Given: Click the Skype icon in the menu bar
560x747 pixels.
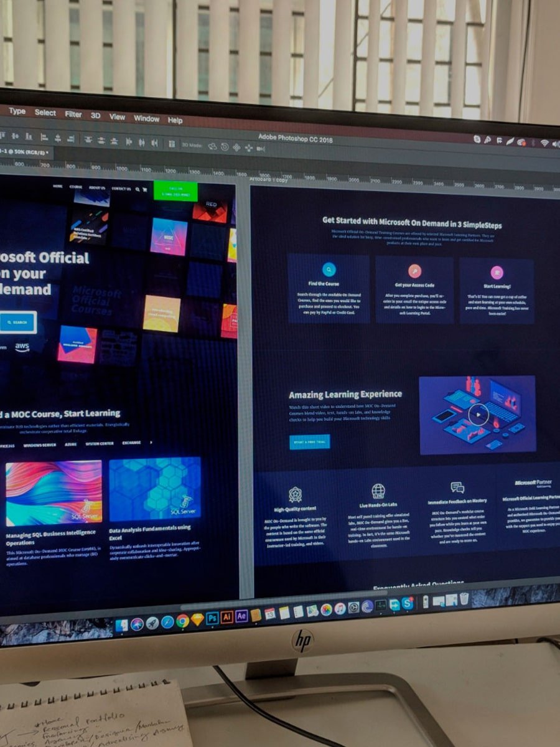Looking at the screenshot, I should pos(477,139).
